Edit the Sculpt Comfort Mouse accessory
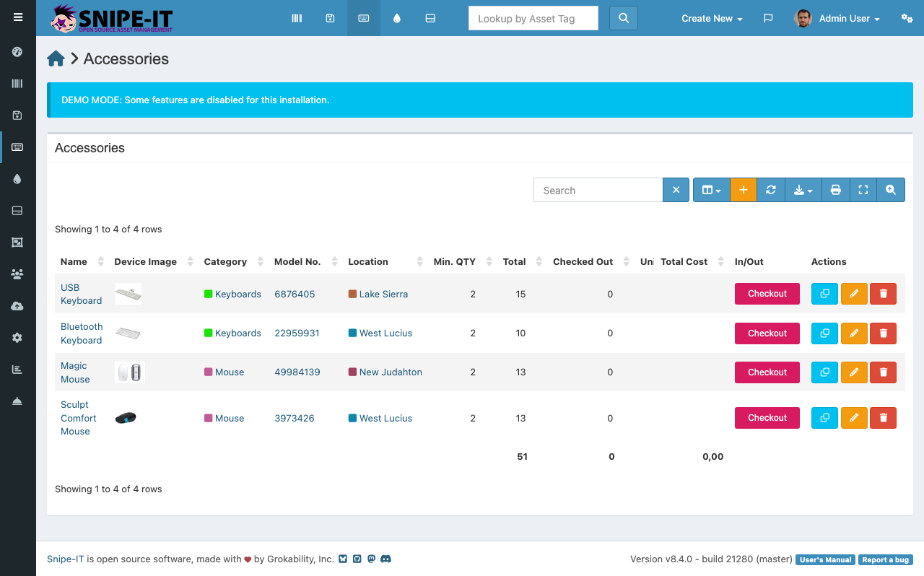The image size is (924, 576). [854, 418]
